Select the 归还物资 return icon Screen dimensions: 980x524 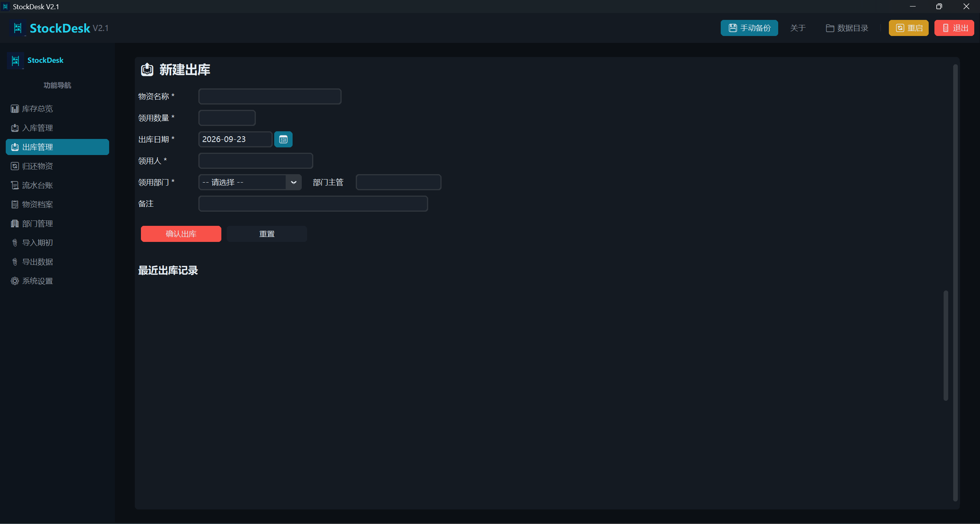(15, 166)
